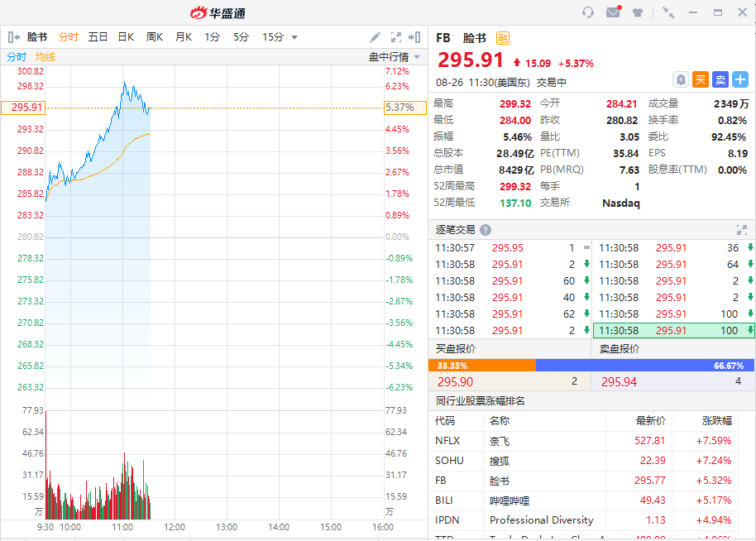Sort by 代码 column header
Image resolution: width=756 pixels, height=541 pixels.
tap(444, 421)
